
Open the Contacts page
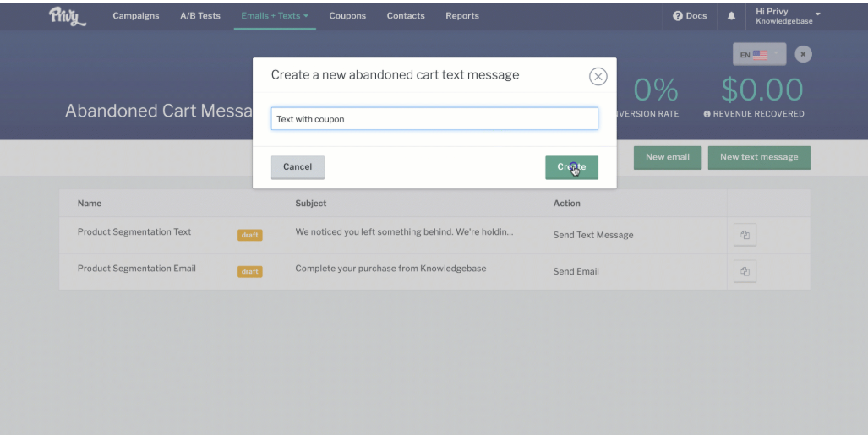point(406,16)
